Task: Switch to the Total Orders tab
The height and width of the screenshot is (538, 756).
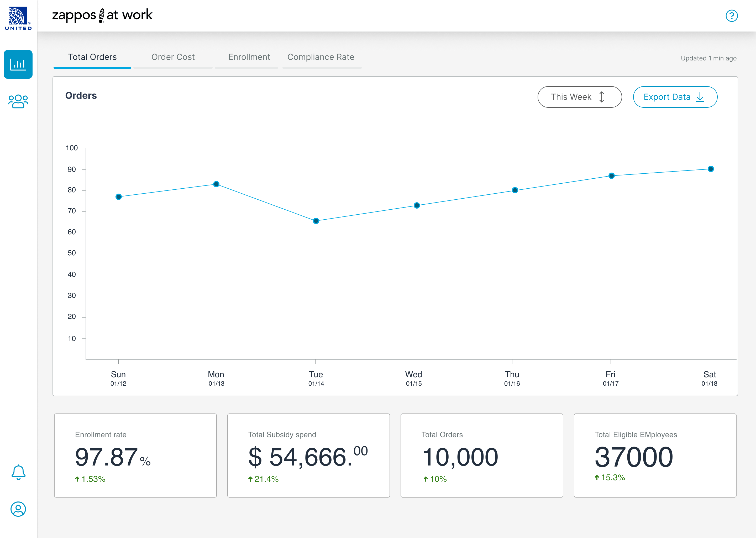Action: [92, 57]
